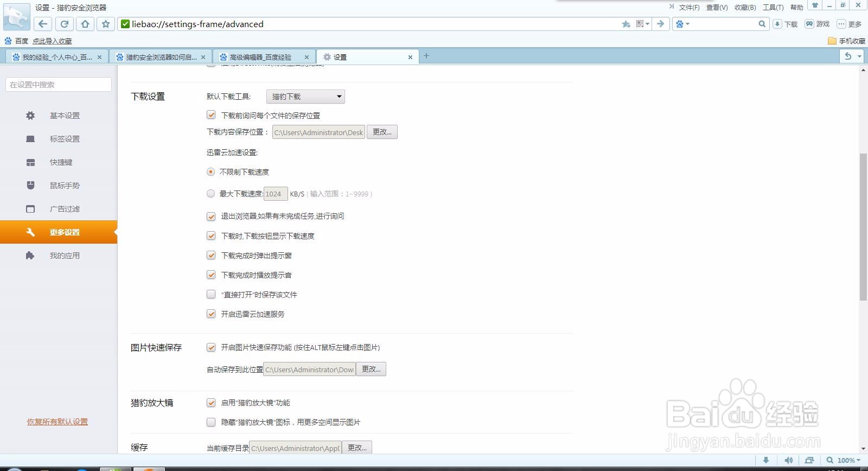Add bookmark using star-plus icon in address bar

coord(626,24)
